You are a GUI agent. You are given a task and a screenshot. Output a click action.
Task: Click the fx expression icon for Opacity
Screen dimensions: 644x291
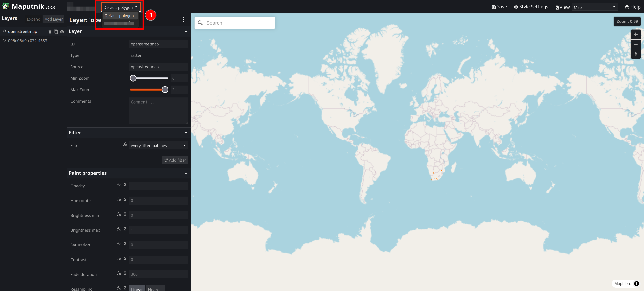[x=119, y=184]
